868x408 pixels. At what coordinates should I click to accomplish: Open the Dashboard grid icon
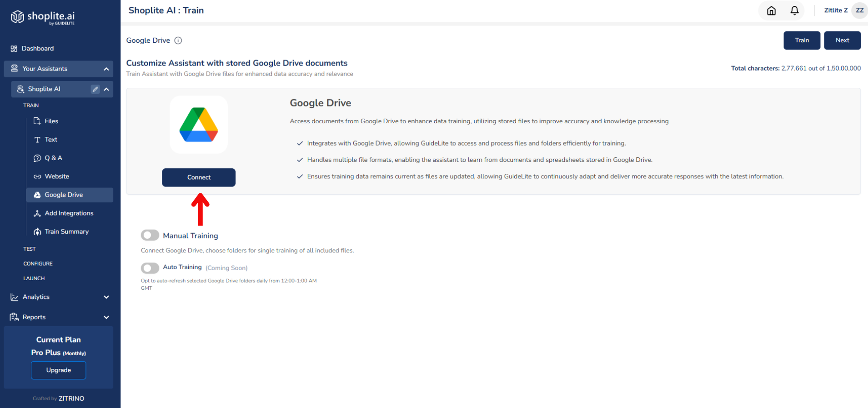click(x=14, y=49)
